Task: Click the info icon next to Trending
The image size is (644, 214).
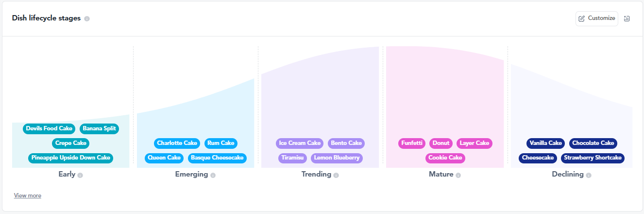Action: point(336,175)
